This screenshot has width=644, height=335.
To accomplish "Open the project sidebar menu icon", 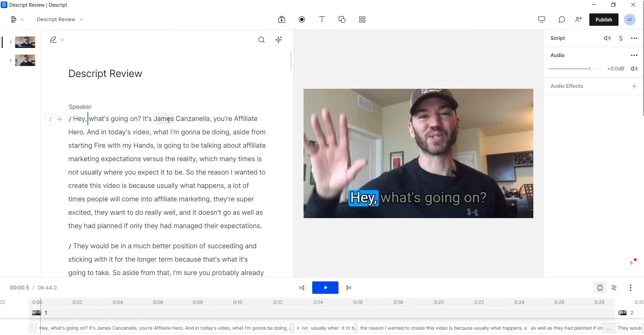I will 13,19.
